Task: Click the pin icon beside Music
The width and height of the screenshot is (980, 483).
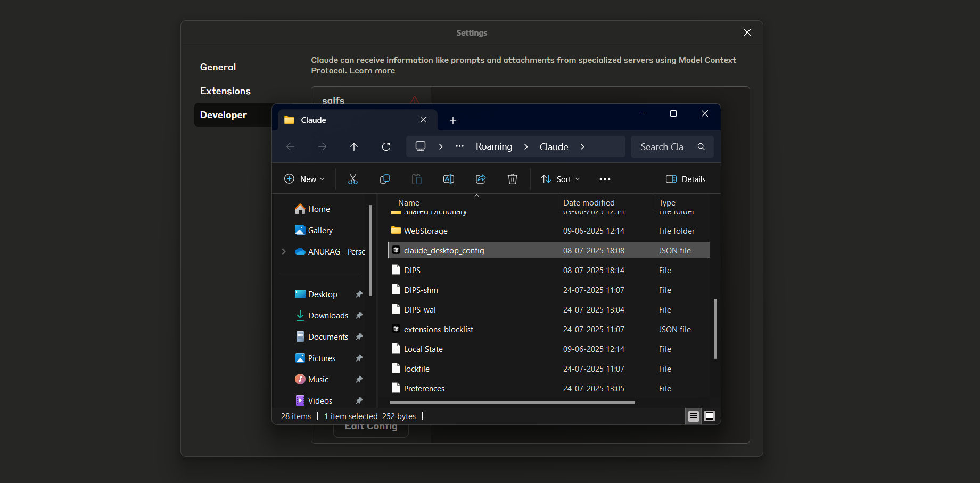Action: (359, 379)
